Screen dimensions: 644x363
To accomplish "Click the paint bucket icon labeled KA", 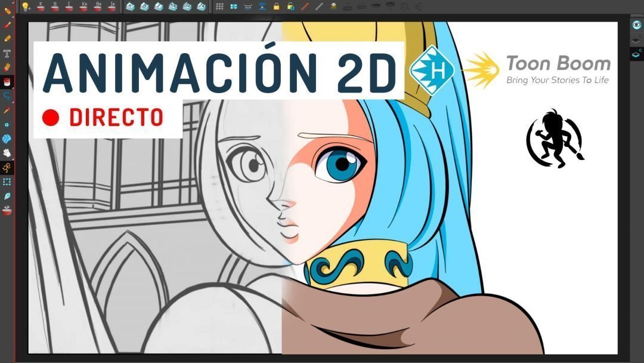I will tap(83, 7).
